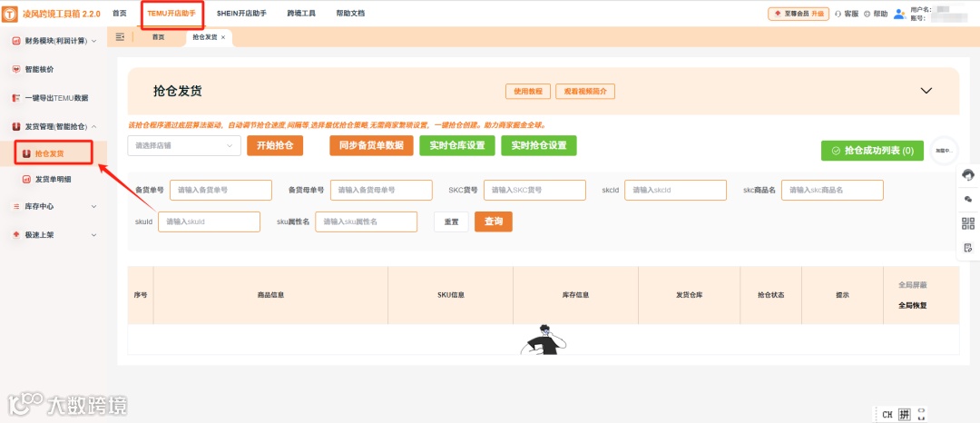Click the user avatar icon
The width and height of the screenshot is (980, 423).
[899, 14]
